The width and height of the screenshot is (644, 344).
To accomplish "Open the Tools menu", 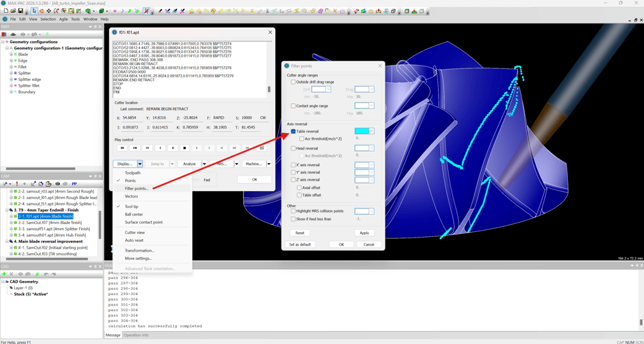I will click(75, 19).
